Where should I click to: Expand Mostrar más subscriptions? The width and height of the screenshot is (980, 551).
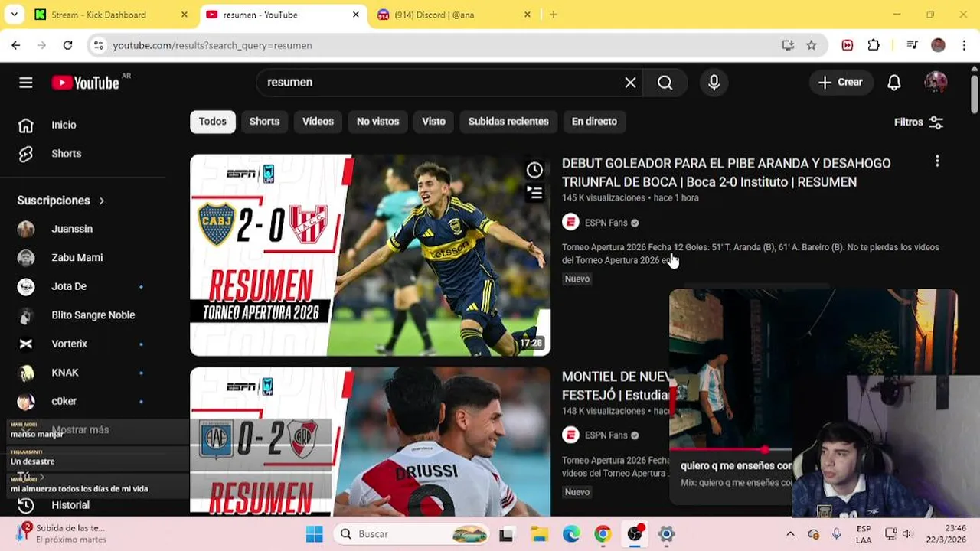80,430
